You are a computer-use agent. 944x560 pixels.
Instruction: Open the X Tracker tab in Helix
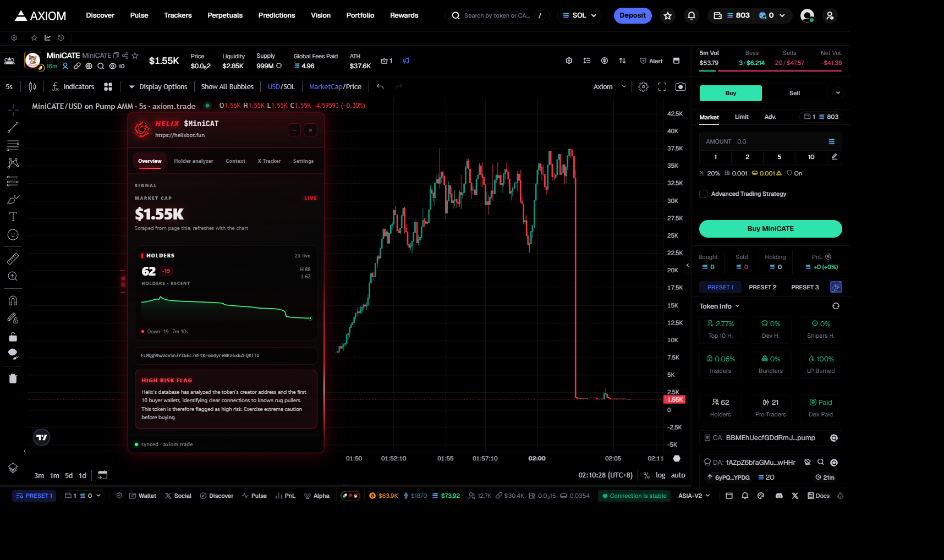pyautogui.click(x=269, y=161)
